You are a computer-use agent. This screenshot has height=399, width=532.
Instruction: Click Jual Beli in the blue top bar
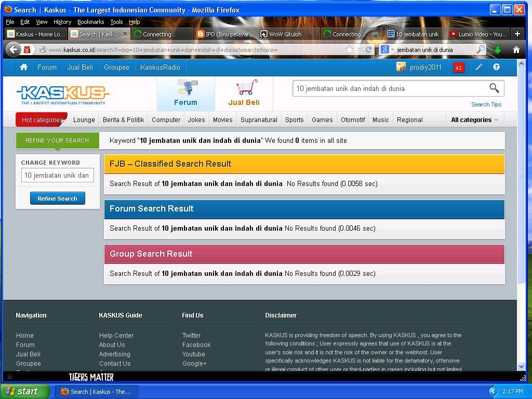point(80,67)
